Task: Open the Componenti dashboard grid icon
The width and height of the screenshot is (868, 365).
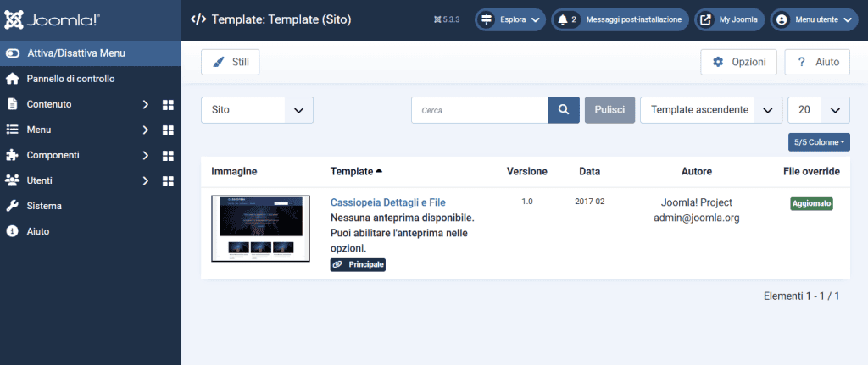Action: (168, 156)
